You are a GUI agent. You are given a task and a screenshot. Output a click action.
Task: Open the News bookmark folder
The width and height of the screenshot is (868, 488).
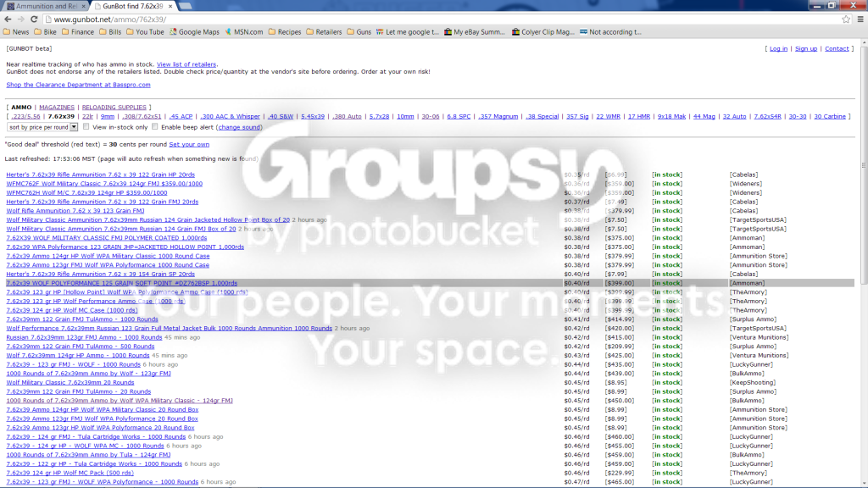click(x=16, y=32)
